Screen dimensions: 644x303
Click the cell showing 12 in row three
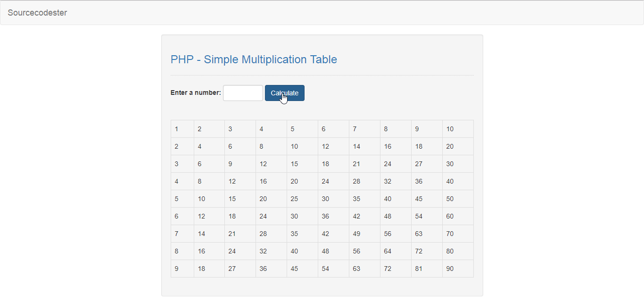263,164
